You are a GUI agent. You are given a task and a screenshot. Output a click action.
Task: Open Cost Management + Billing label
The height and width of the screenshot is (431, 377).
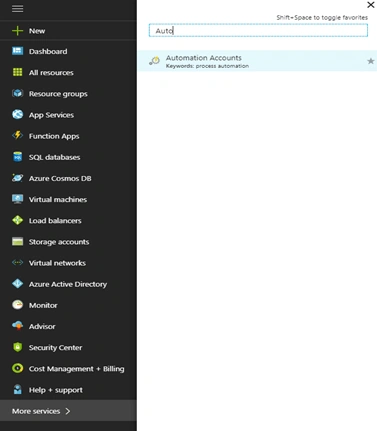click(x=76, y=369)
